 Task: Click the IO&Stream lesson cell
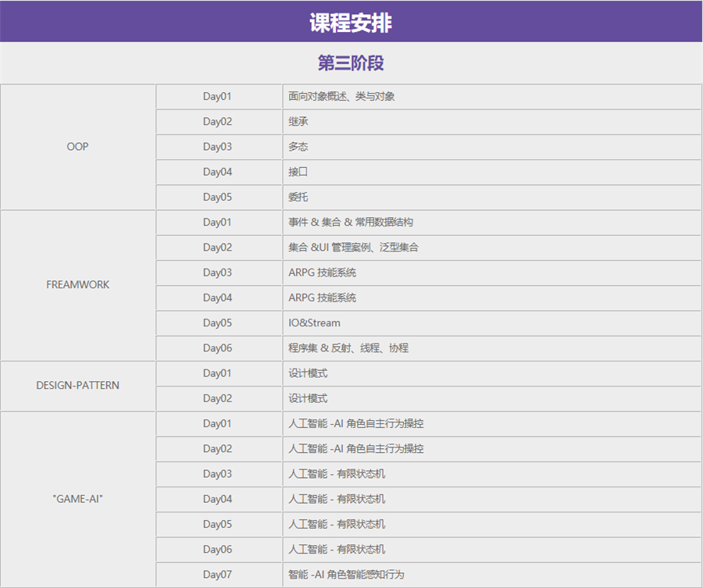(x=314, y=323)
